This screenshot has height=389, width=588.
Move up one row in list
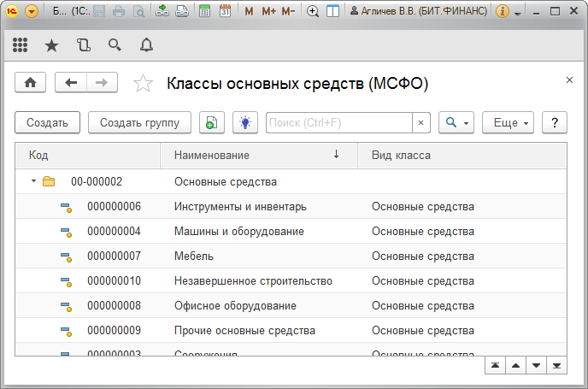pos(515,365)
